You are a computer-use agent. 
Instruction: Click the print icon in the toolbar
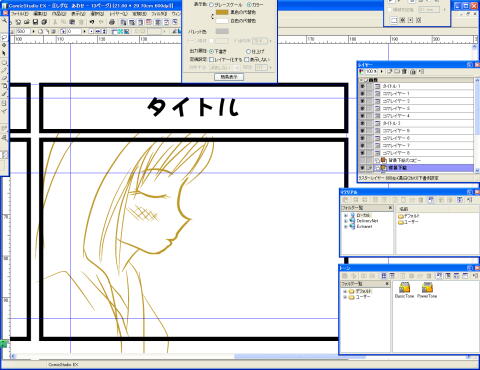(x=112, y=22)
